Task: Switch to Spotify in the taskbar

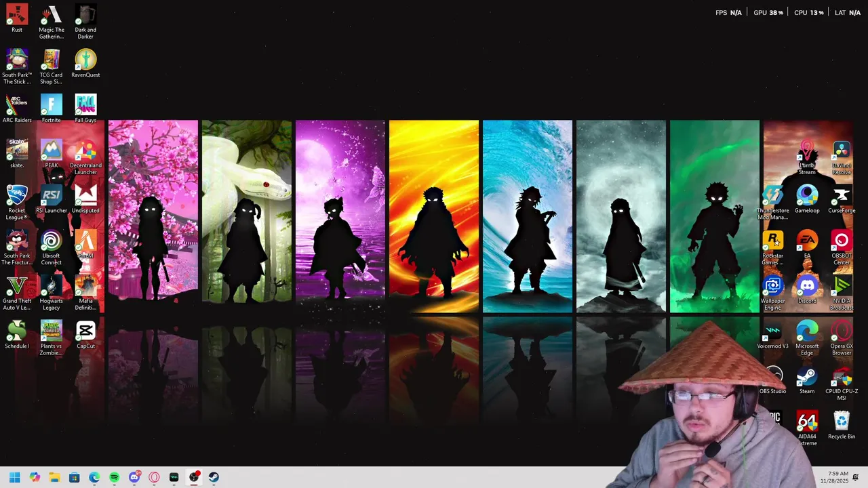Action: pos(114,477)
